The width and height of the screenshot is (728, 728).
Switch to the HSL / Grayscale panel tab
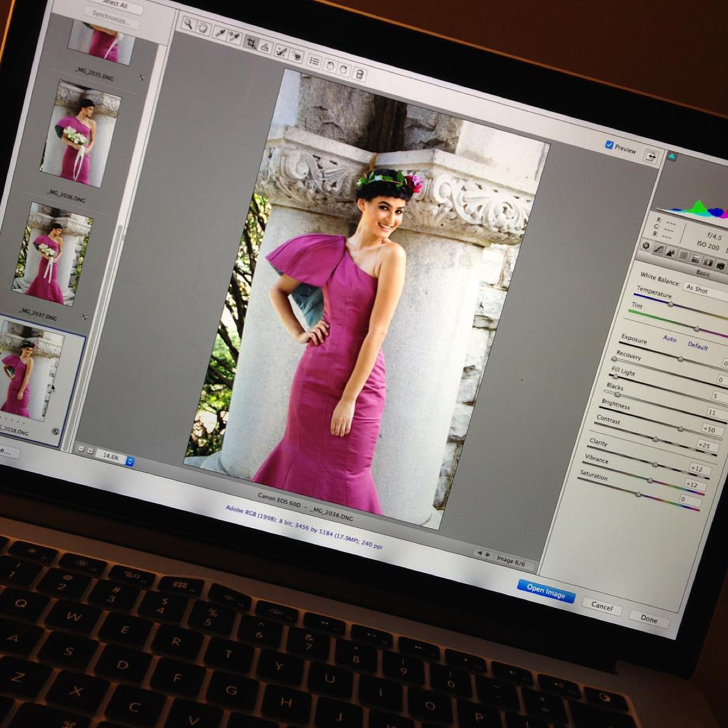tap(683, 255)
